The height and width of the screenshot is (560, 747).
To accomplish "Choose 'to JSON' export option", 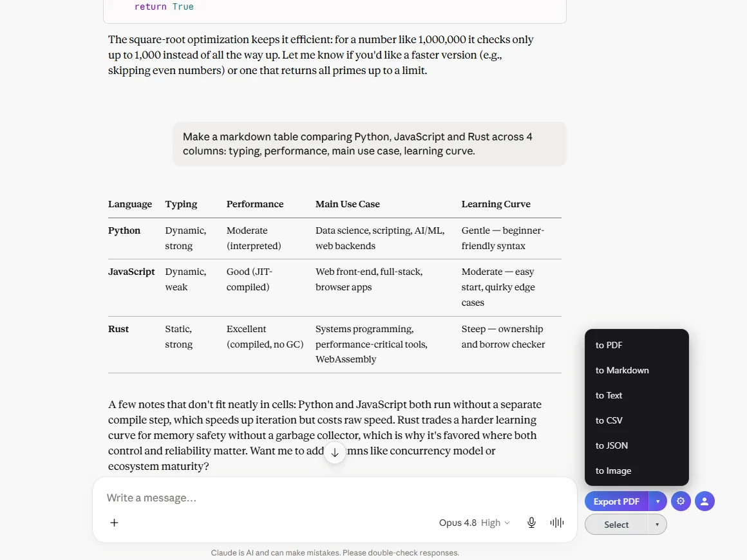I will (x=636, y=445).
